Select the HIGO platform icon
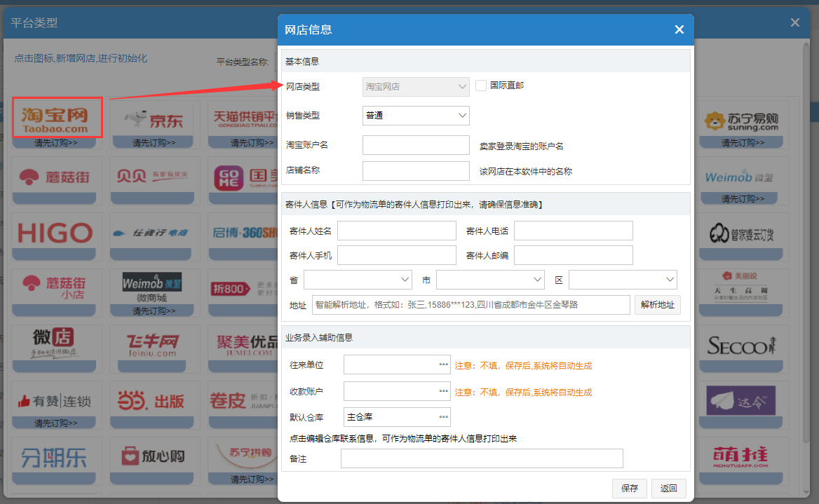This screenshot has height=504, width=819. tap(55, 233)
